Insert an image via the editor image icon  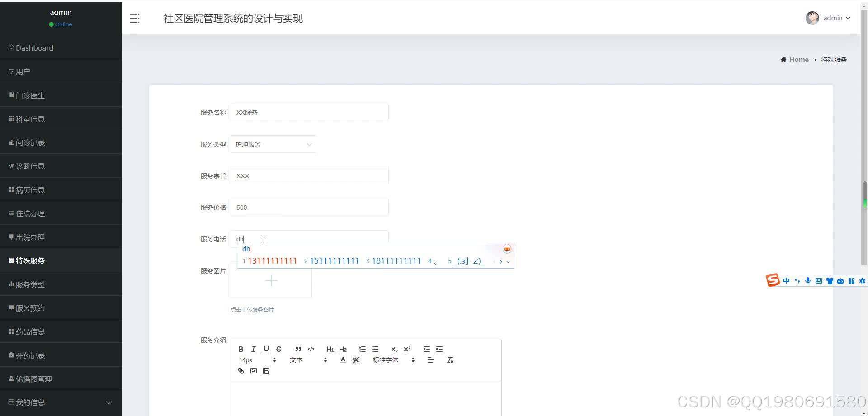click(253, 371)
